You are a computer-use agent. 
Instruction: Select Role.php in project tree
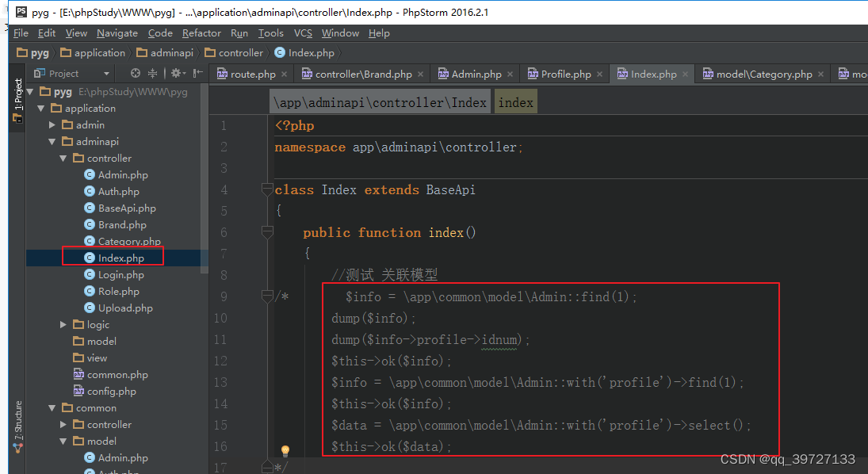tap(112, 291)
